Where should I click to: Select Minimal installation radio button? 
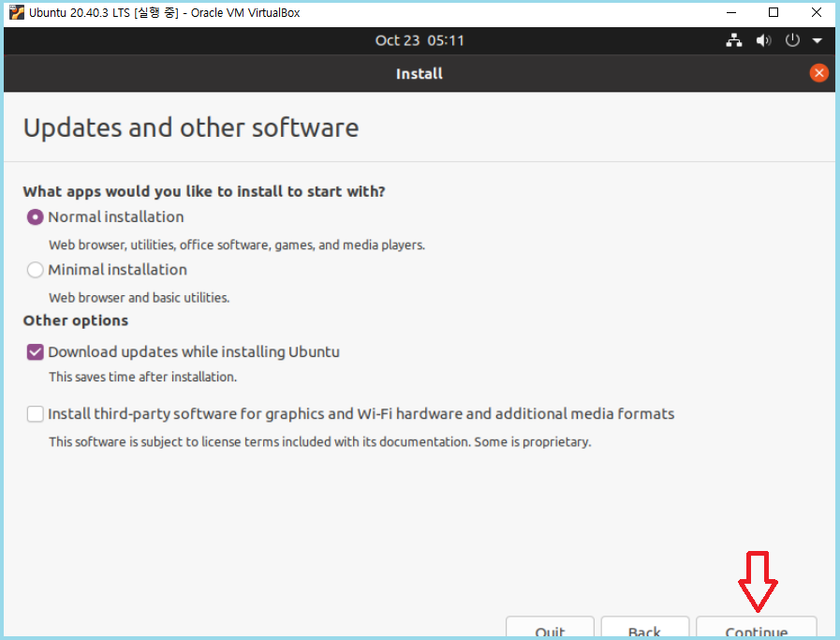tap(36, 270)
